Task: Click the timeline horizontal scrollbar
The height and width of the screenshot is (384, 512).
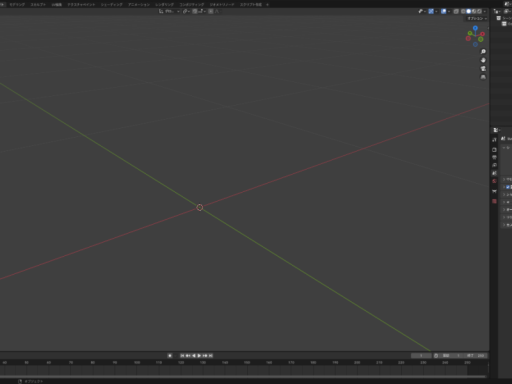Action: 243,377
